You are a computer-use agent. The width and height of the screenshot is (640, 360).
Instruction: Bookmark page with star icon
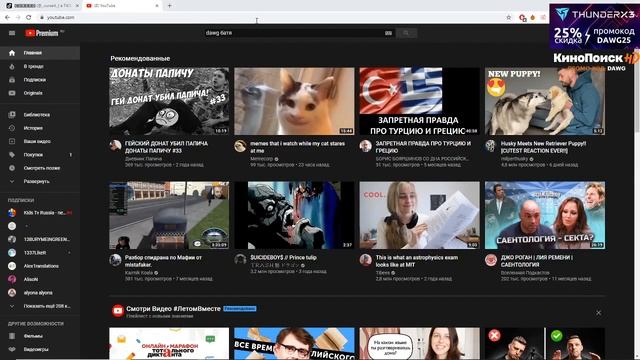click(509, 18)
